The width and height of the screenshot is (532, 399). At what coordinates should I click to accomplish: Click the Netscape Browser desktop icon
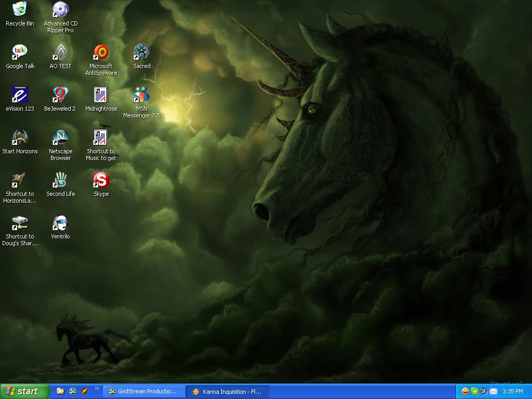(60, 138)
